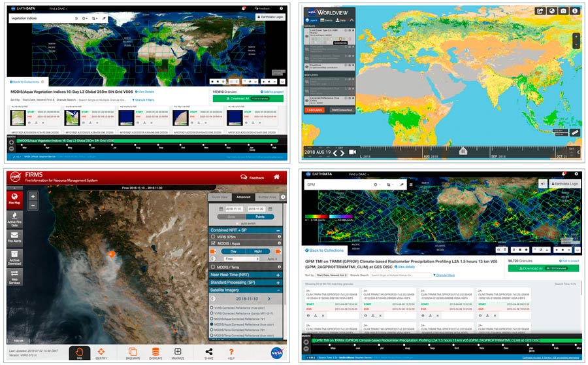This screenshot has height=365, width=588.
Task: Click Download All for vegetation indices granules
Action: click(x=248, y=98)
